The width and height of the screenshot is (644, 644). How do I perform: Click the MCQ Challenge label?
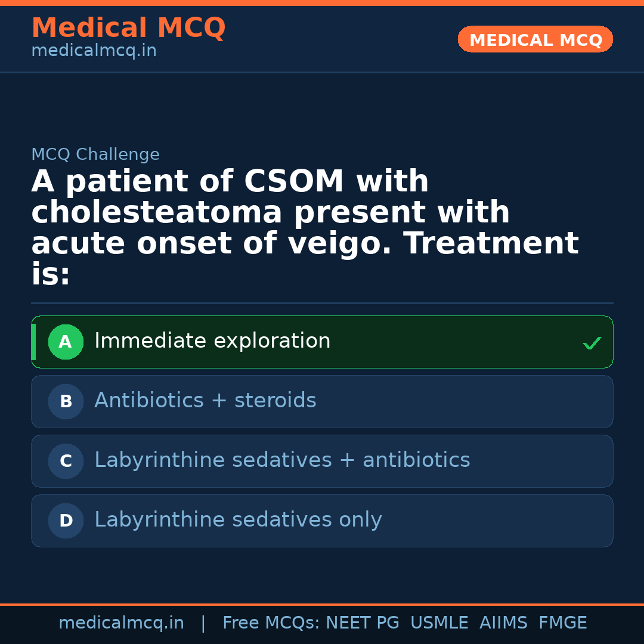95,155
